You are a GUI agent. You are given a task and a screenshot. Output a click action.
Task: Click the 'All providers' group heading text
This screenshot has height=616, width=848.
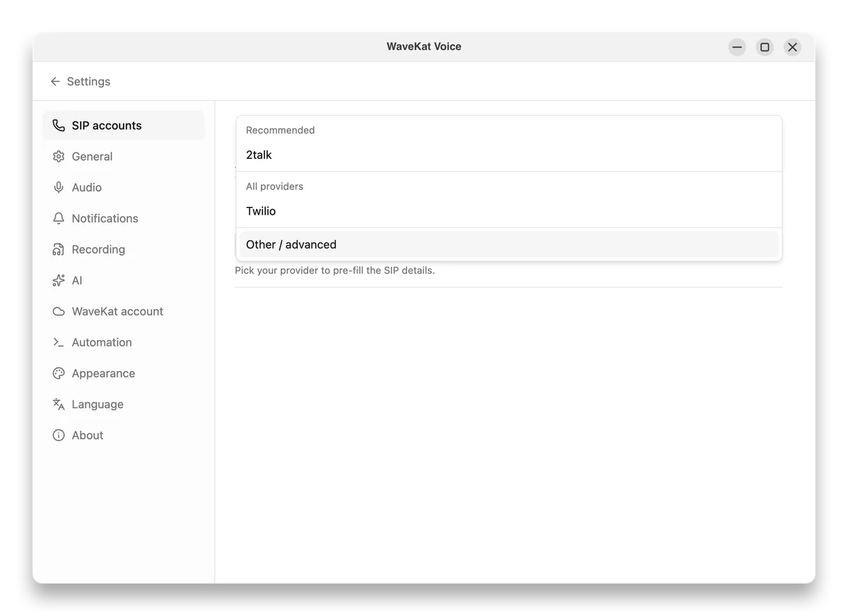click(275, 186)
